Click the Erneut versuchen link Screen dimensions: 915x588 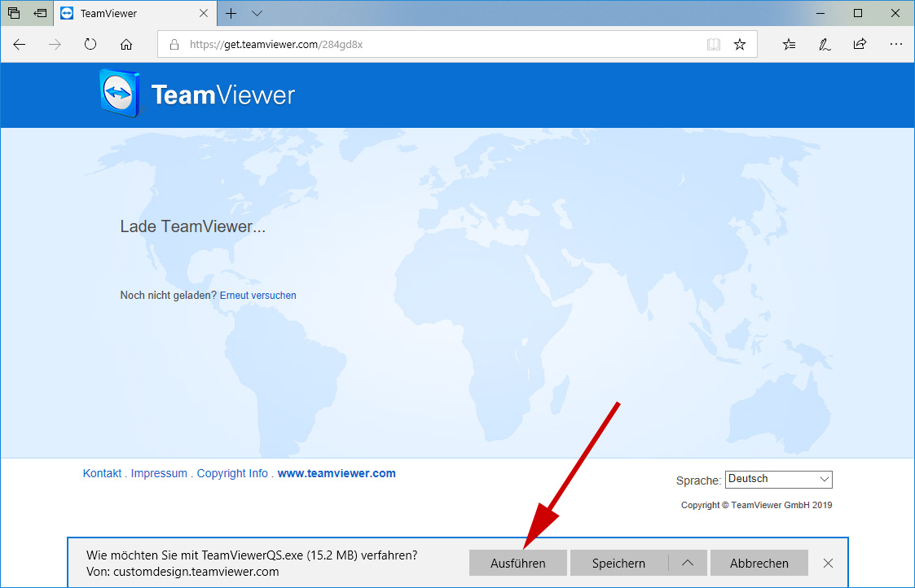pyautogui.click(x=258, y=295)
